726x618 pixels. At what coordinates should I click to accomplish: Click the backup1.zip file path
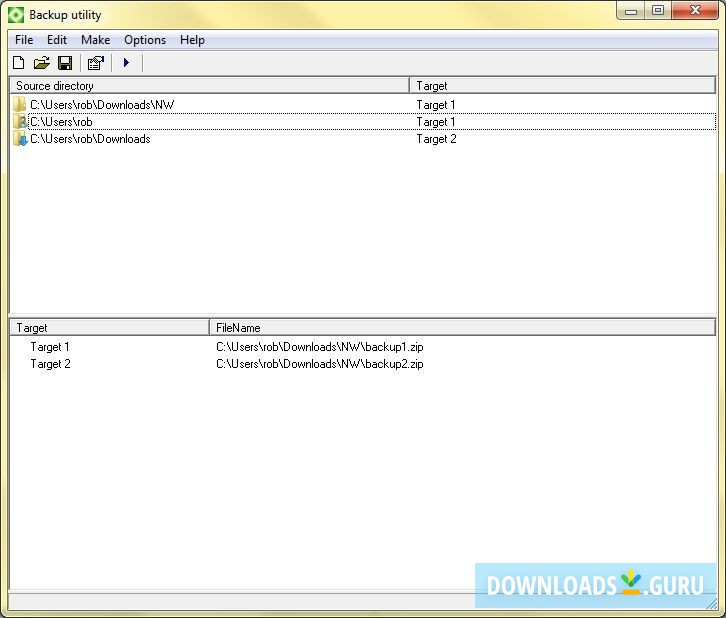click(x=319, y=347)
